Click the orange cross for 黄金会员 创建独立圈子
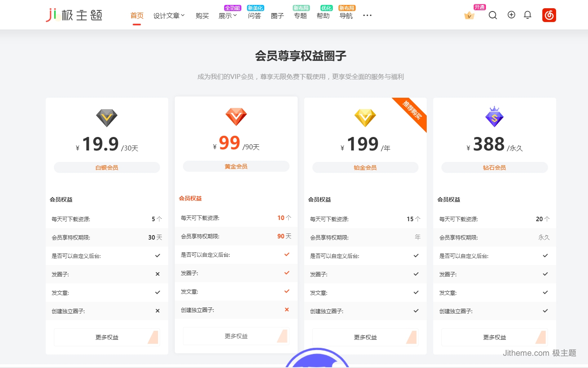The width and height of the screenshot is (588, 368). pos(287,310)
